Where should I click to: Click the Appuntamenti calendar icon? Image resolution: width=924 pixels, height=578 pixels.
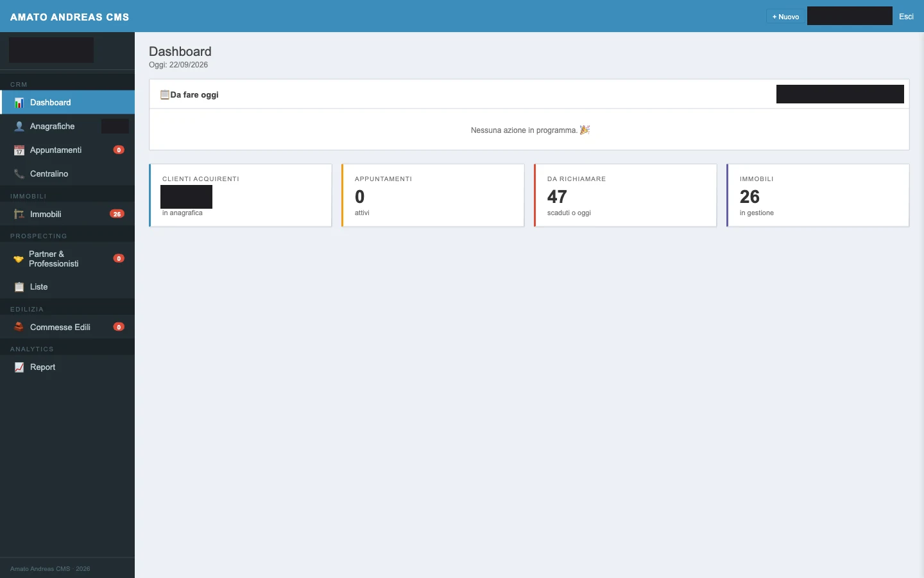pyautogui.click(x=19, y=150)
